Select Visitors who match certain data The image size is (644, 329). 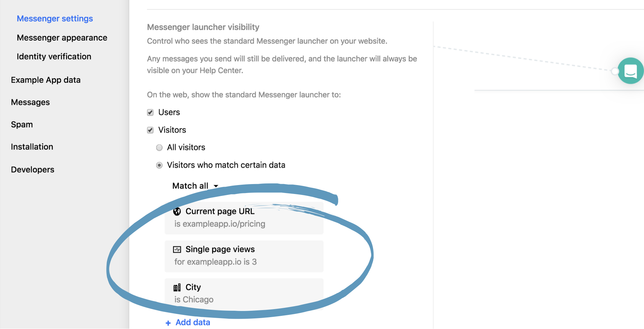point(159,165)
